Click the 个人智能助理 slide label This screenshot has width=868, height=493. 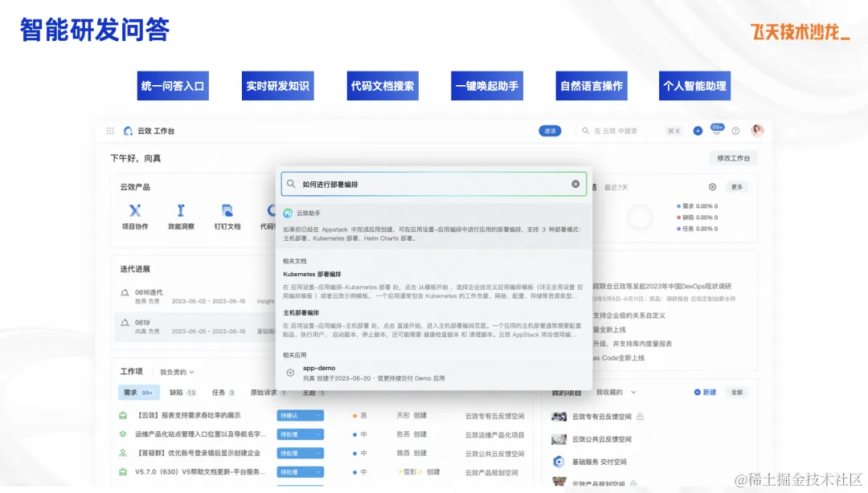click(694, 86)
